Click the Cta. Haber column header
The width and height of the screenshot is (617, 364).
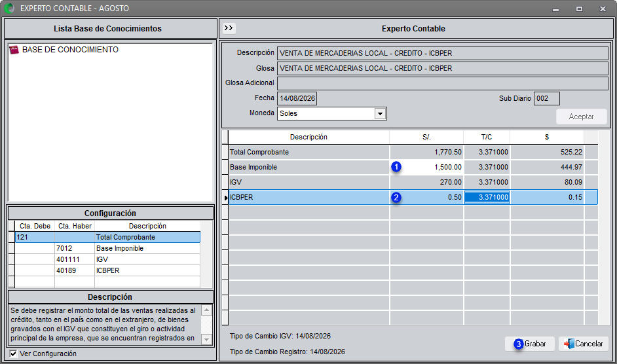75,226
